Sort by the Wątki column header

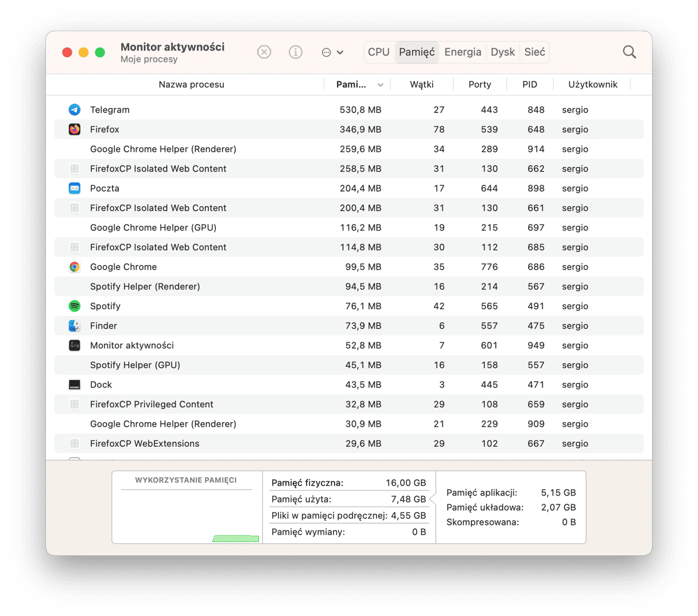click(422, 84)
